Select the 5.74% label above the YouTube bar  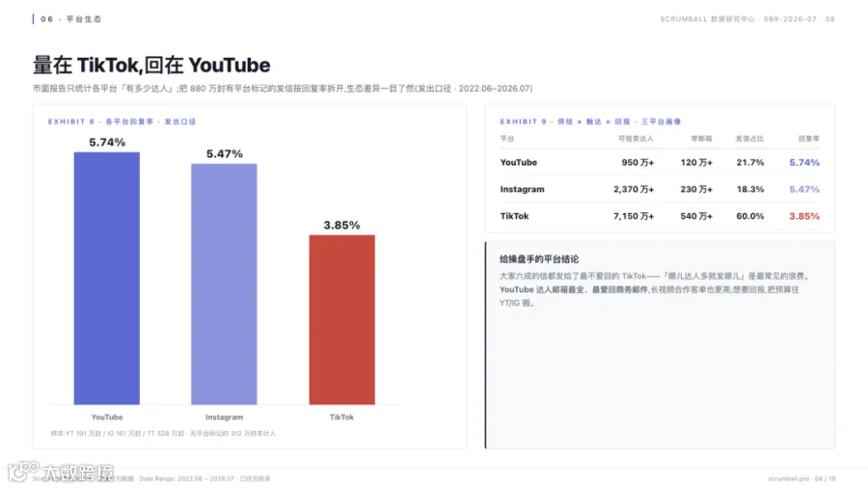[x=107, y=143]
